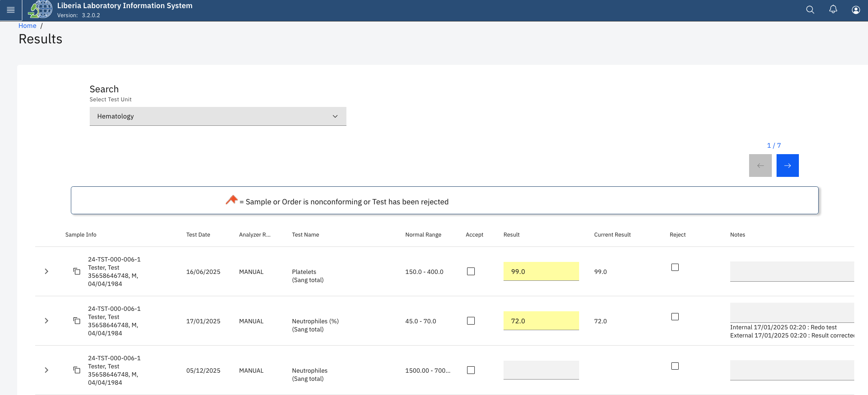Image resolution: width=868 pixels, height=395 pixels.
Task: Copy sample info for Platelets row
Action: coord(77,271)
